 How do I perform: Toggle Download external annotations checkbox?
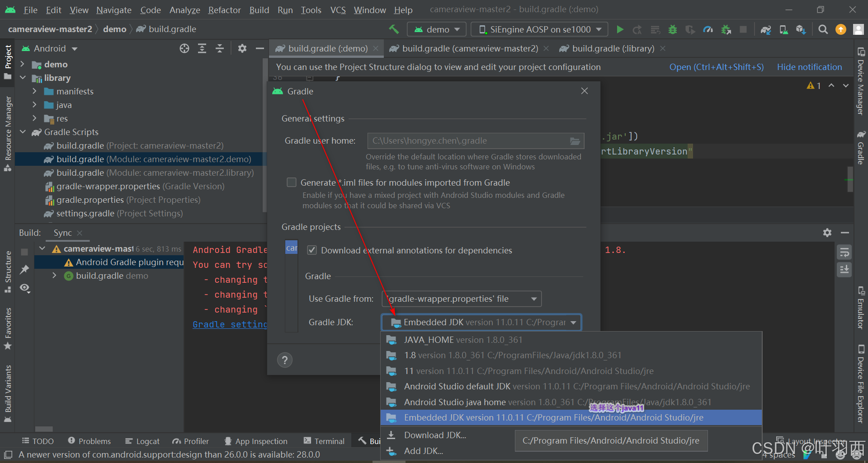[312, 250]
